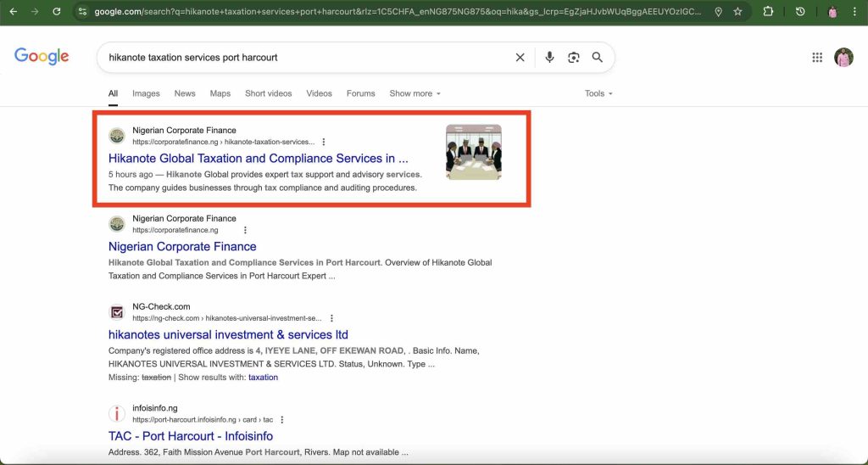Open hikanotes universal investment & services ltd link

tap(228, 335)
